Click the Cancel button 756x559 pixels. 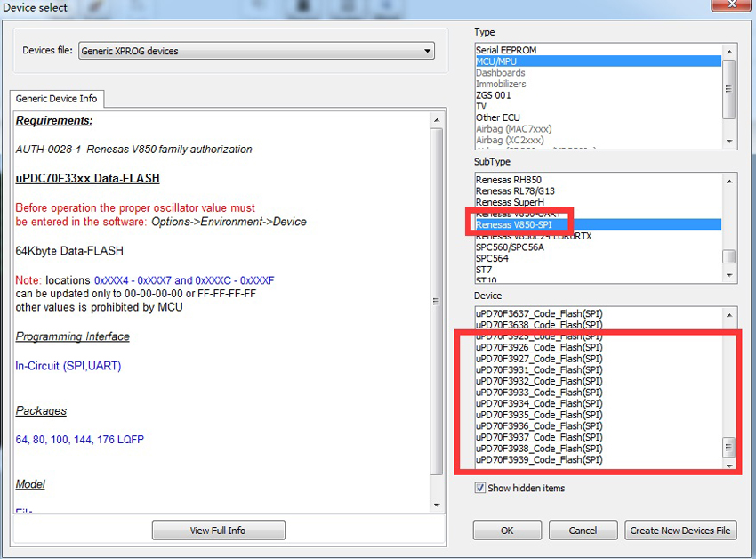click(x=583, y=531)
